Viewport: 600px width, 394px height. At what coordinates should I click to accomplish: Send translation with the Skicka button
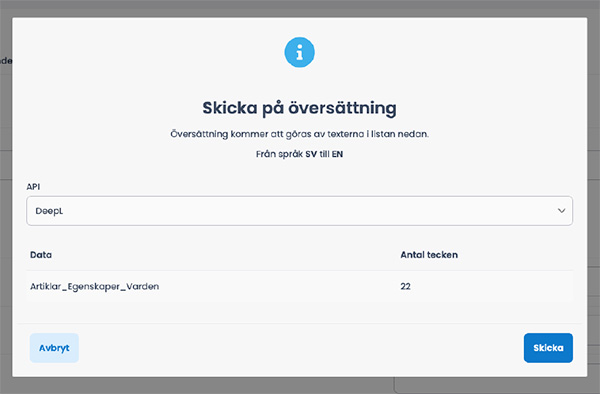click(548, 348)
